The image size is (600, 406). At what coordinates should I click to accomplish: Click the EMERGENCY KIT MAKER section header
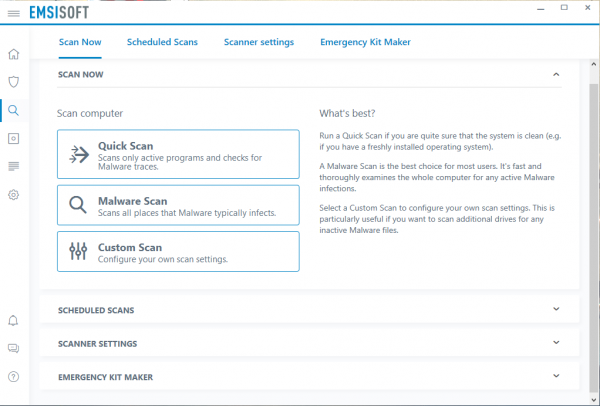click(x=309, y=377)
